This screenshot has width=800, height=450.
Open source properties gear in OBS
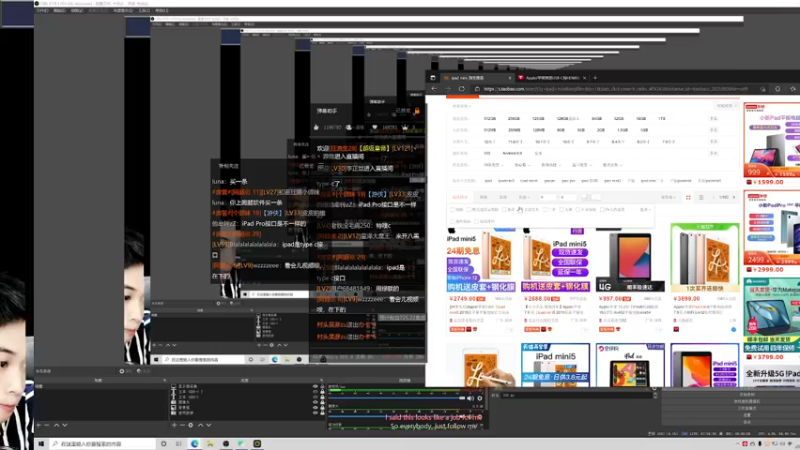191,425
